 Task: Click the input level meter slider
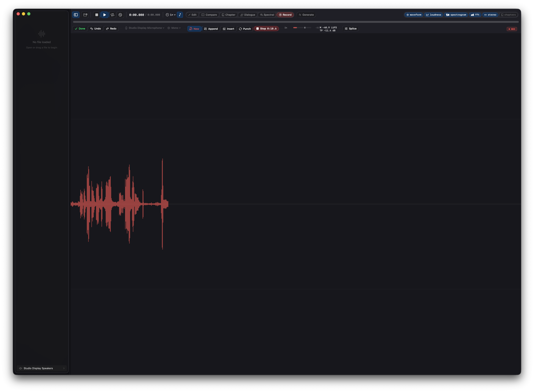tap(302, 28)
